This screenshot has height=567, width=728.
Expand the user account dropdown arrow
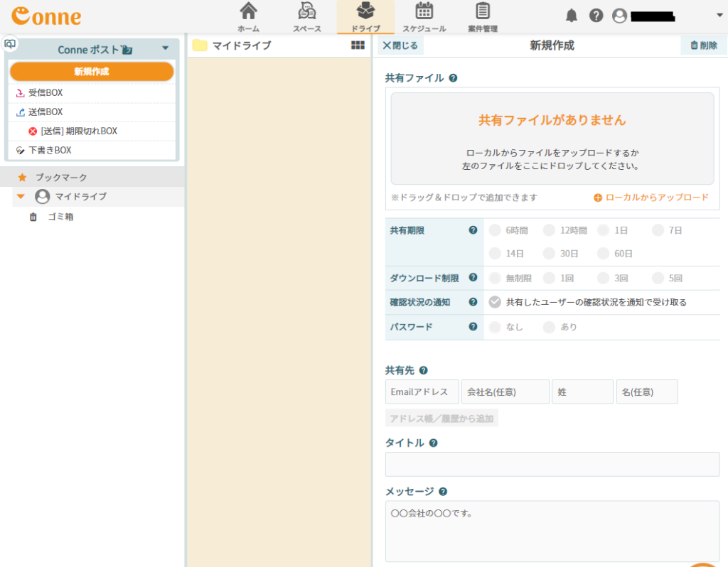[x=719, y=16]
